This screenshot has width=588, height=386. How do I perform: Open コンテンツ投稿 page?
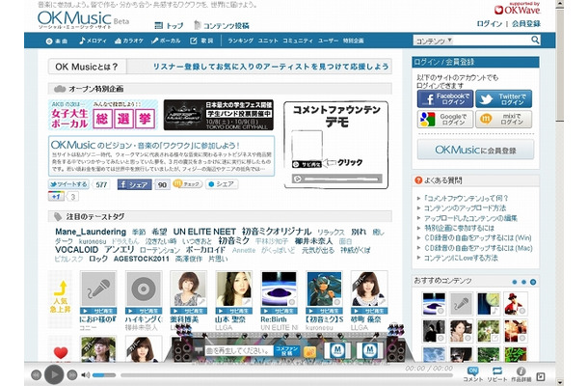(222, 25)
